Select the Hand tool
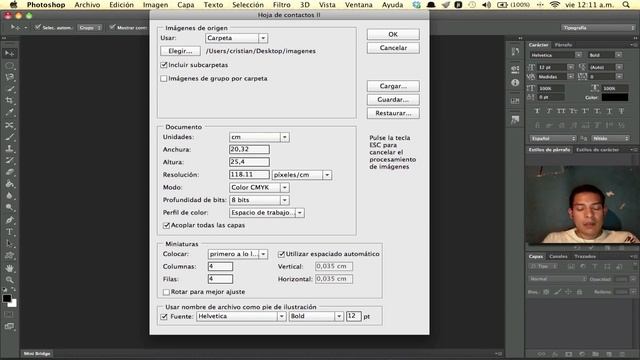This screenshot has width=640, height=360. point(9,268)
